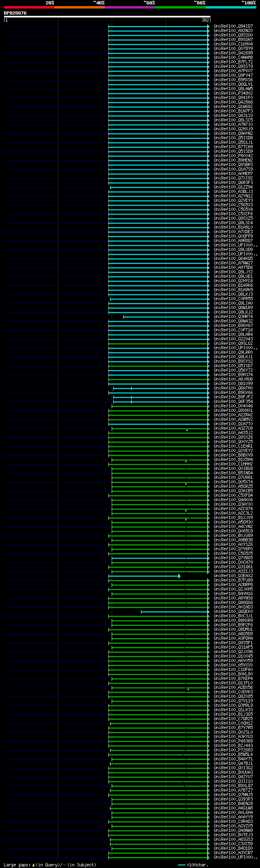Open hit UniRef100_A9ZN20

pos(233,30)
